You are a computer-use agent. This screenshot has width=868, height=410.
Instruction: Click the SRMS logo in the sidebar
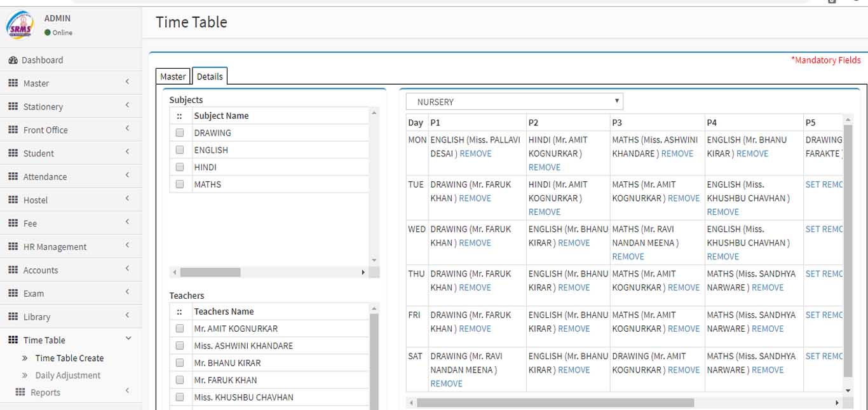19,25
